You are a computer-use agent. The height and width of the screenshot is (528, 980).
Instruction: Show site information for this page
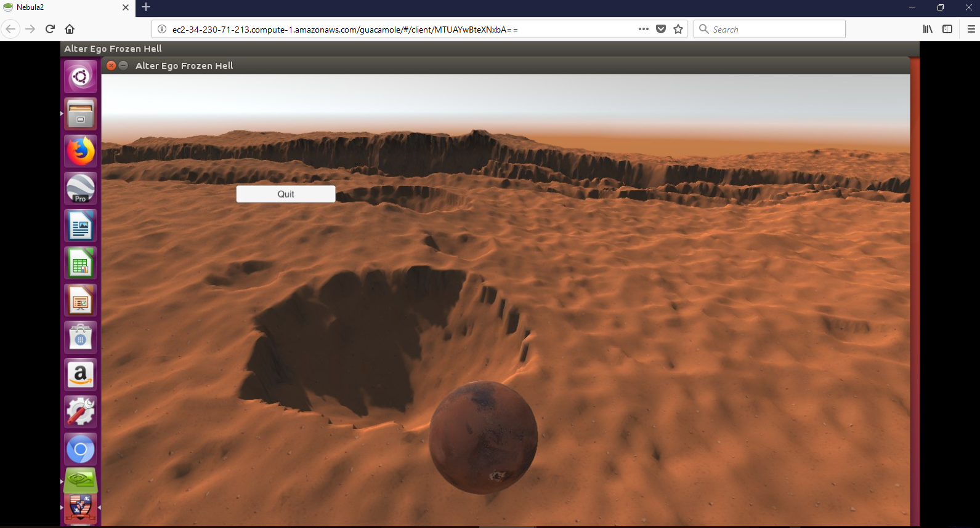162,29
